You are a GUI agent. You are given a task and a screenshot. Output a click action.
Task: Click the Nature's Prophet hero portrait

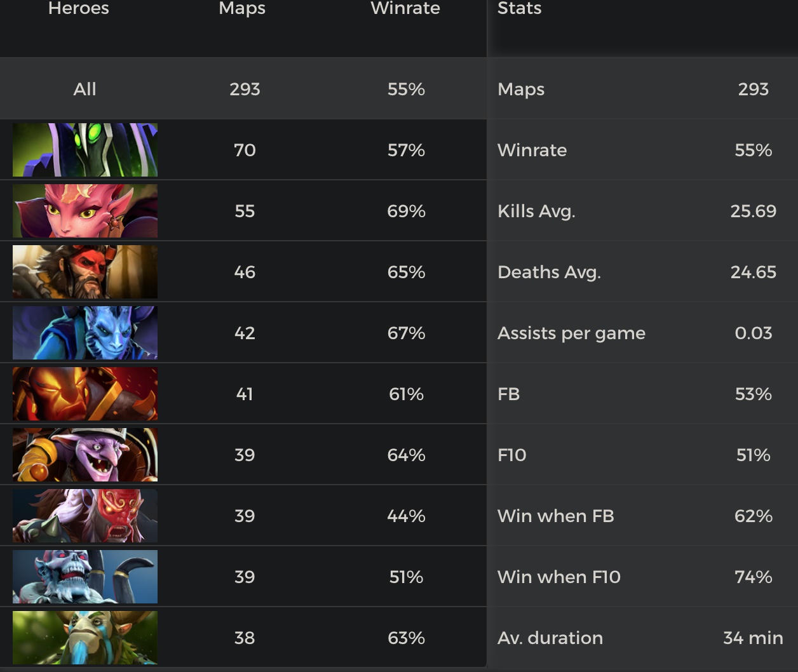pyautogui.click(x=85, y=638)
